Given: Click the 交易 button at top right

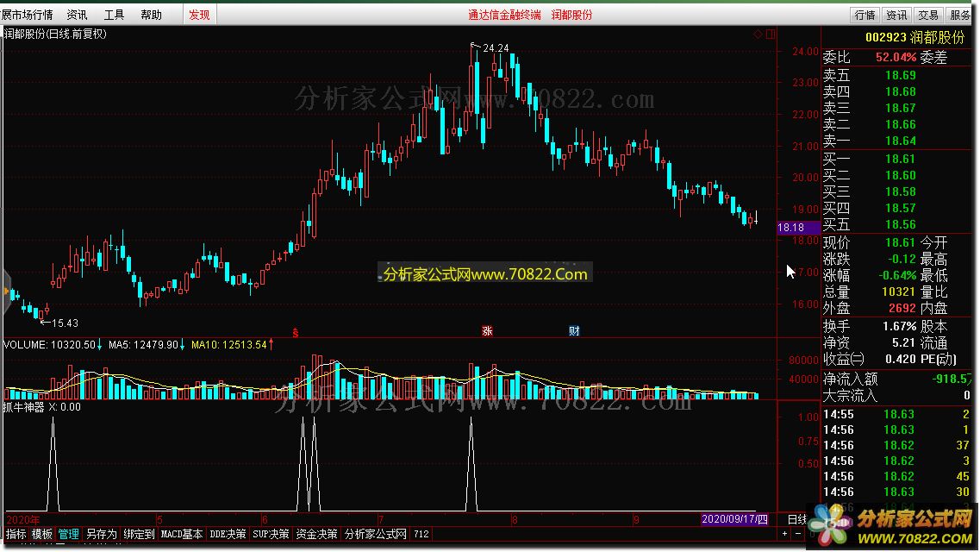Looking at the screenshot, I should click(928, 15).
